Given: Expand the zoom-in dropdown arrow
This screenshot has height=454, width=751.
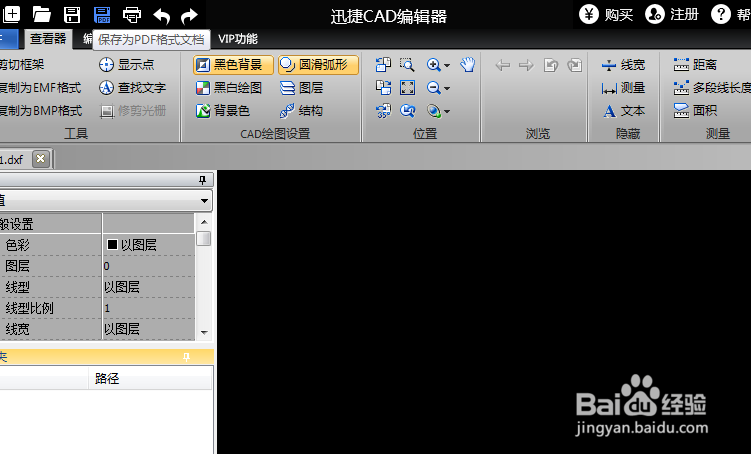Looking at the screenshot, I should tap(447, 65).
